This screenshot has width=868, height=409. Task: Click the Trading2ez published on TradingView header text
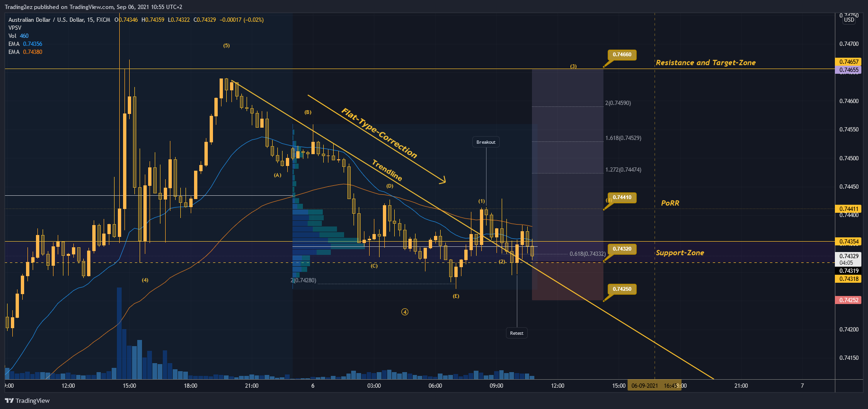[x=94, y=7]
